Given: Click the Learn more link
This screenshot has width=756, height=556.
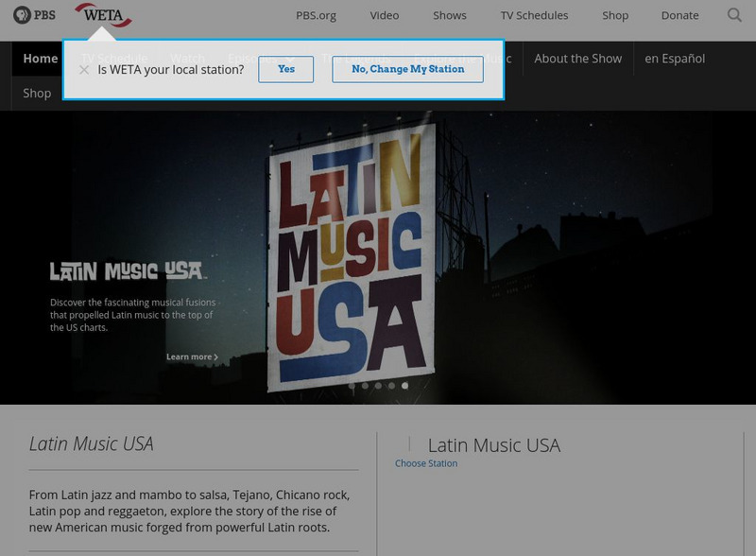Looking at the screenshot, I should 192,356.
